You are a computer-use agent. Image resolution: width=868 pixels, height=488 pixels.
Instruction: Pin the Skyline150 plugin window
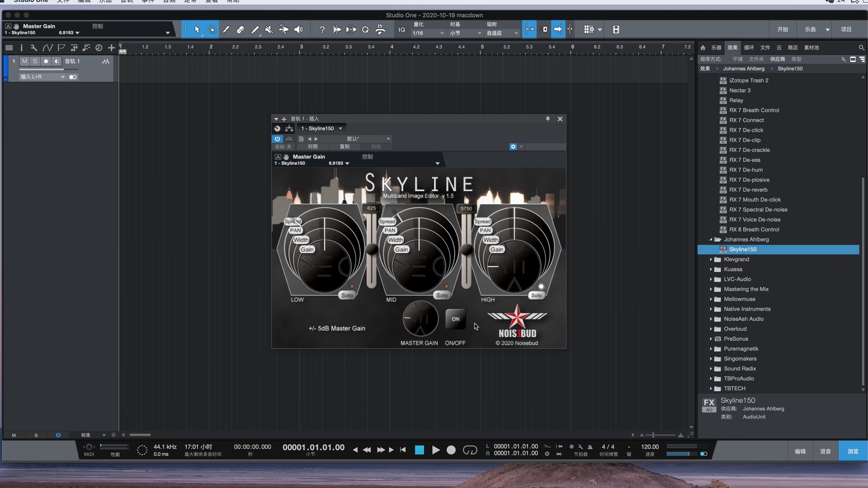pyautogui.click(x=548, y=119)
